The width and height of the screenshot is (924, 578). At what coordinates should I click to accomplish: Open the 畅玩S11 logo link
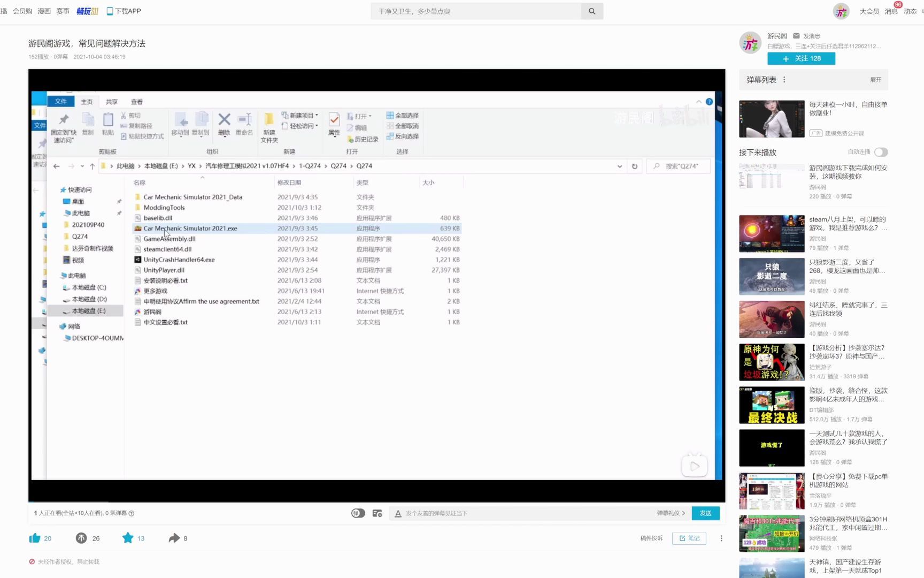87,11
